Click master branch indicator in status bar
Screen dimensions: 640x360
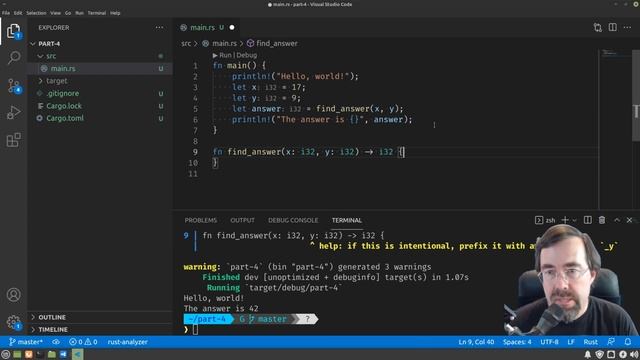point(26,342)
